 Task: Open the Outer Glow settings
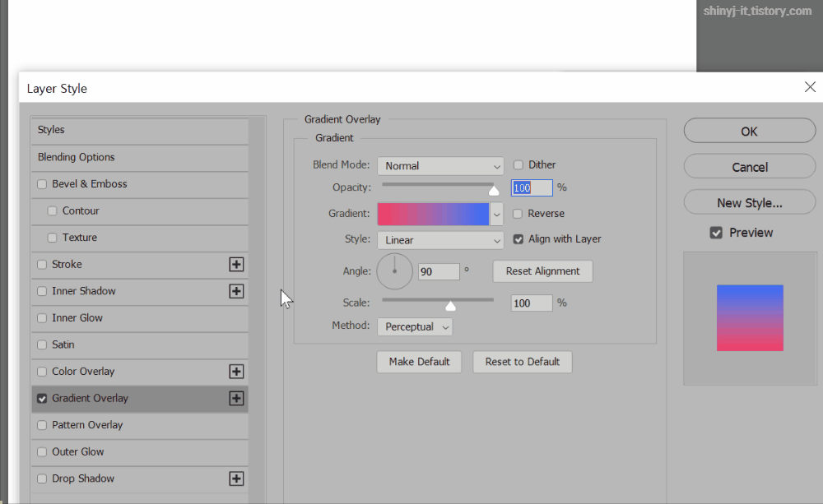pyautogui.click(x=77, y=451)
